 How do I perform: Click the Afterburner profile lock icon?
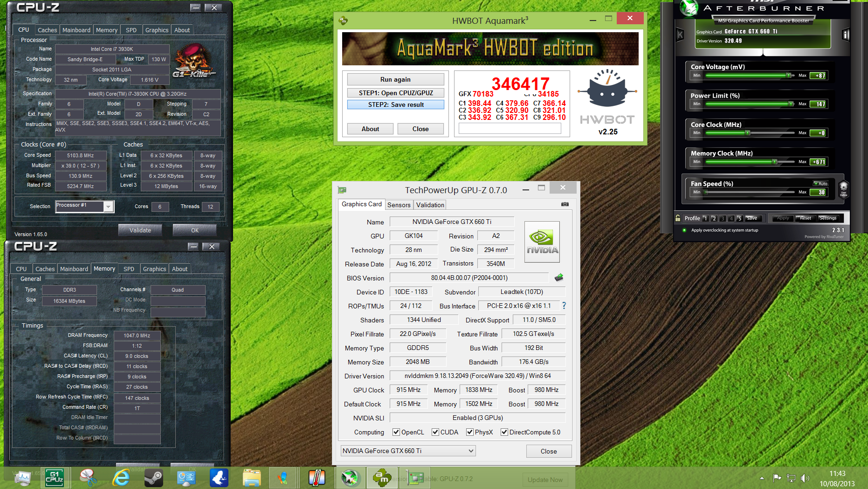tap(678, 218)
